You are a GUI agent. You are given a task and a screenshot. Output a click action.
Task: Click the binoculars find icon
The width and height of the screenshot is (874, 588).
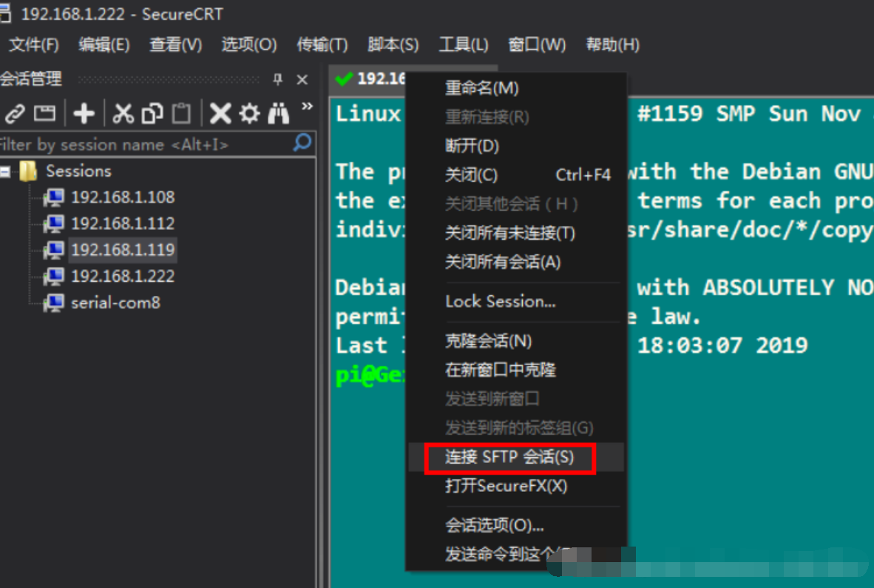[x=278, y=114]
